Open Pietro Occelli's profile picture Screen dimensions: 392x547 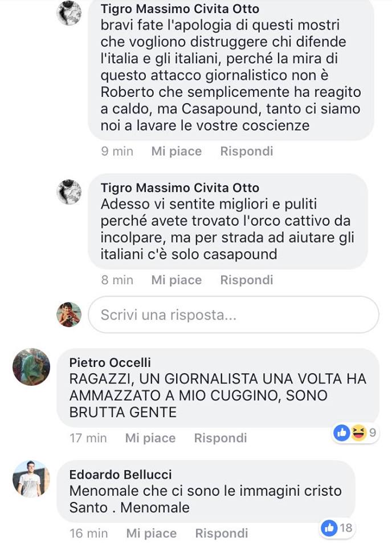click(x=31, y=366)
